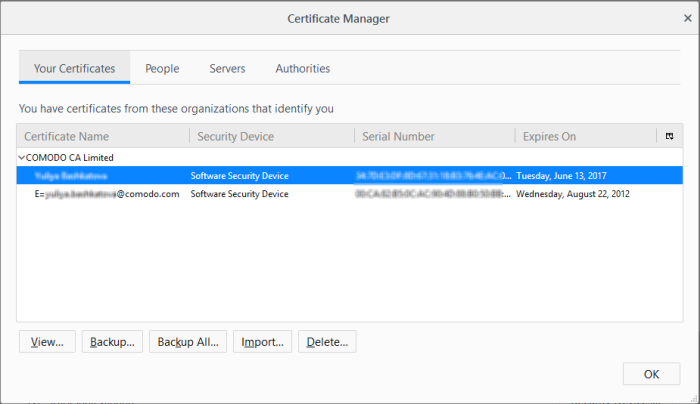Switch to the Servers tab
700x404 pixels.
[227, 69]
